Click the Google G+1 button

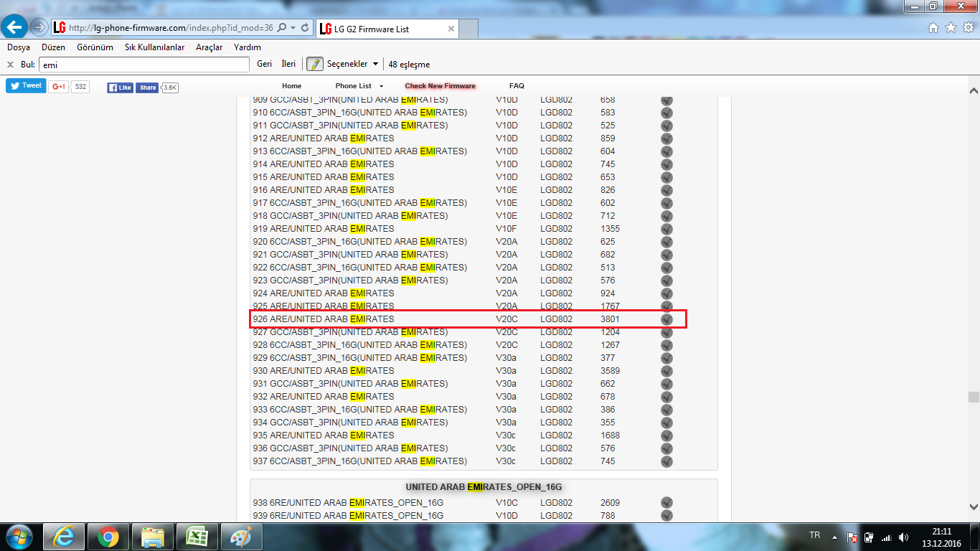[59, 87]
